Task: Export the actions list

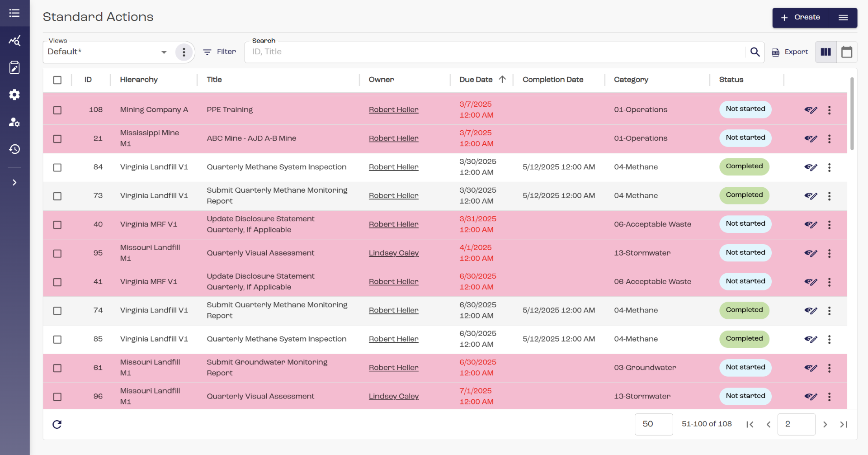Action: [790, 52]
